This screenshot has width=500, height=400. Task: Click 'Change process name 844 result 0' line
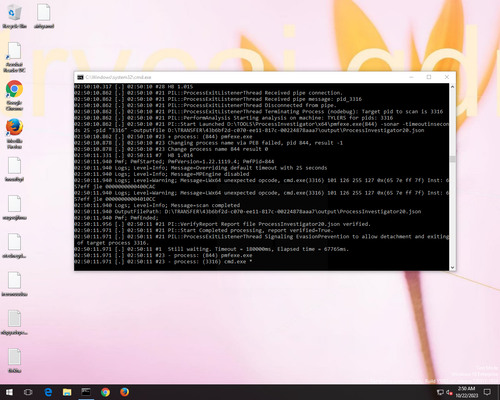(x=171, y=149)
